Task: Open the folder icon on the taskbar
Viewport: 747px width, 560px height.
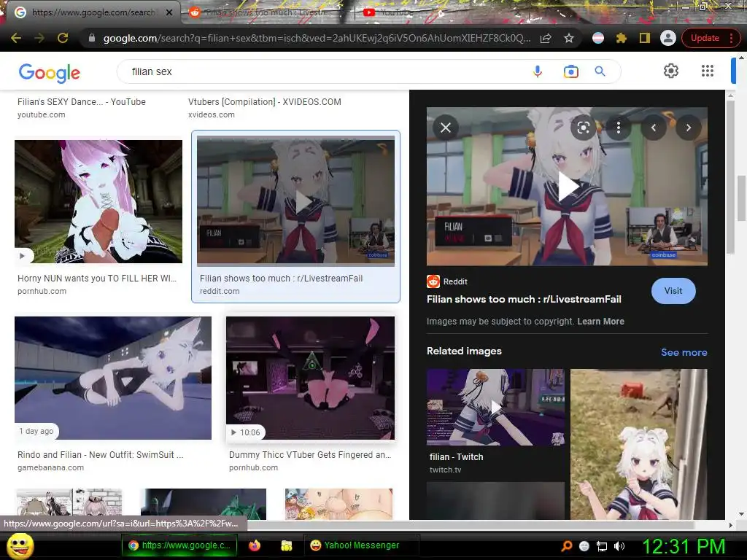Action: (286, 545)
